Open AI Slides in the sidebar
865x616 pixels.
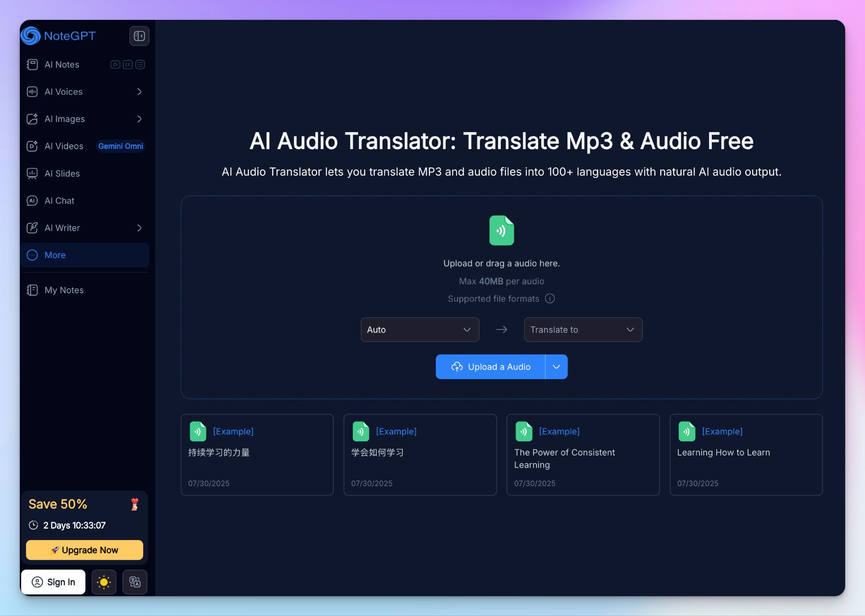pos(84,173)
